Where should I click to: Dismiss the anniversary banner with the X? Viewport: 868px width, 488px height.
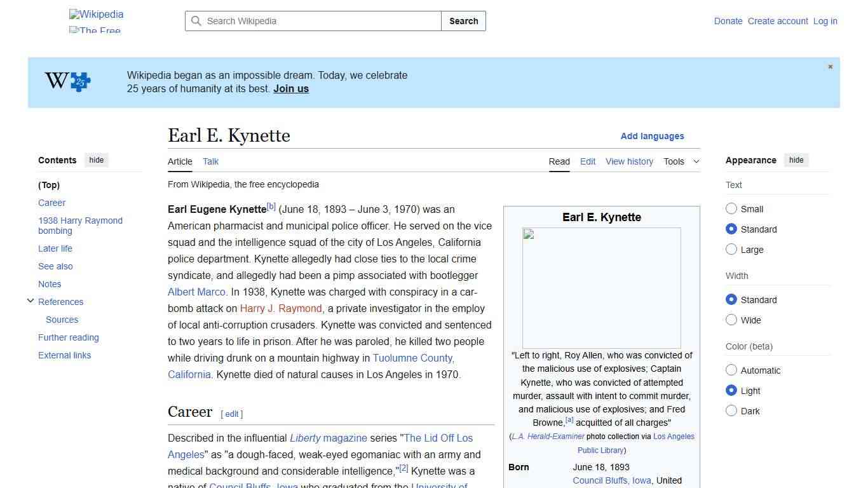(x=830, y=66)
